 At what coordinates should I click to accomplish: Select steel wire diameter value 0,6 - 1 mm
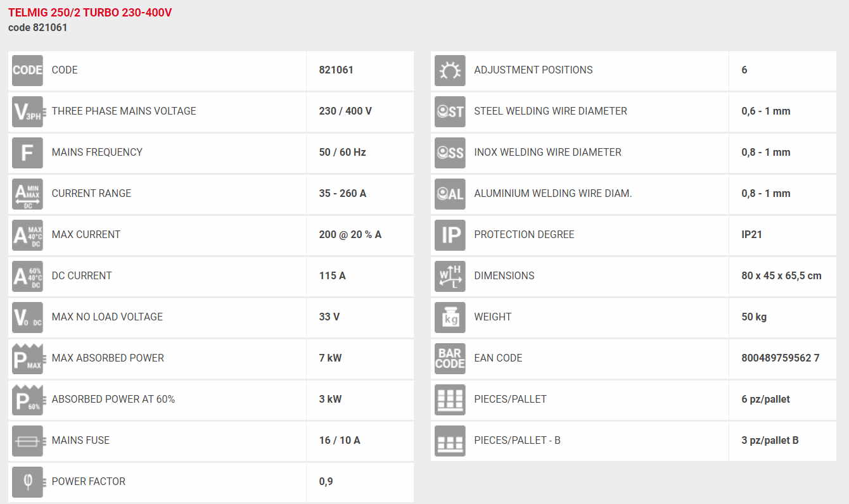click(x=766, y=111)
